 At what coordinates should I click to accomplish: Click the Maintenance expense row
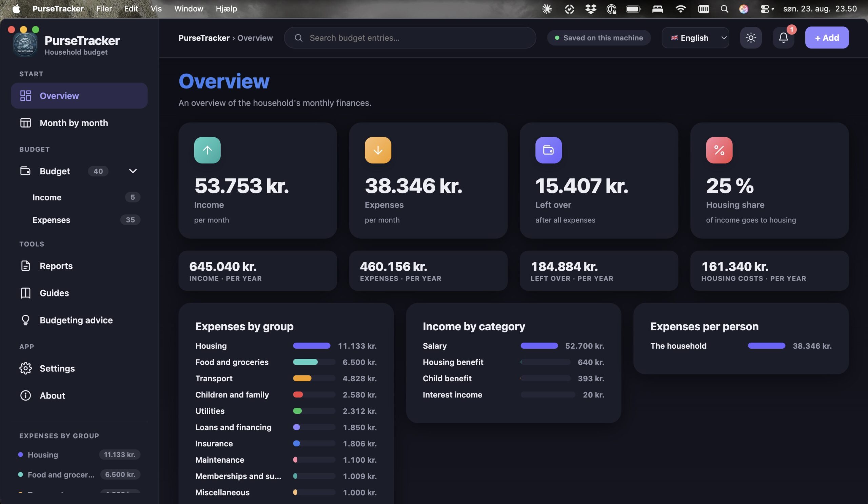(286, 460)
